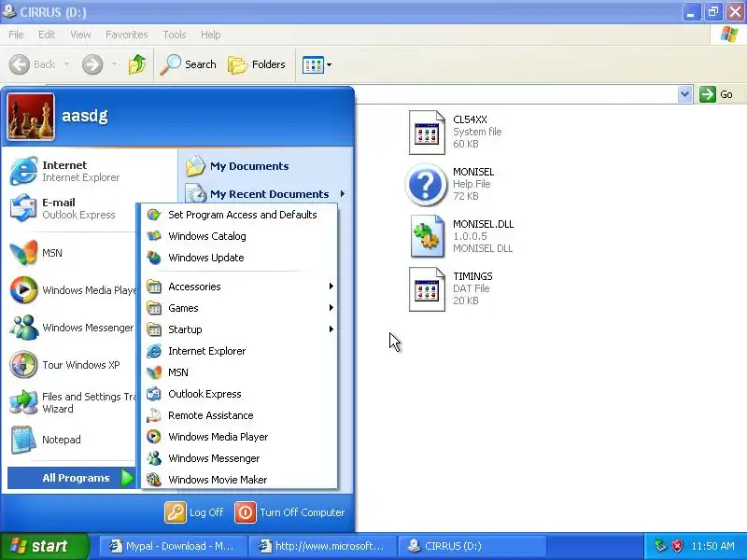Open My Documents folder
Viewport: 747px width, 560px height.
pyautogui.click(x=265, y=166)
